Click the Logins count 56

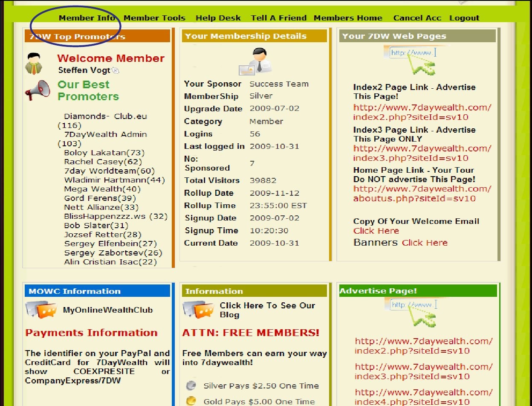pos(255,134)
